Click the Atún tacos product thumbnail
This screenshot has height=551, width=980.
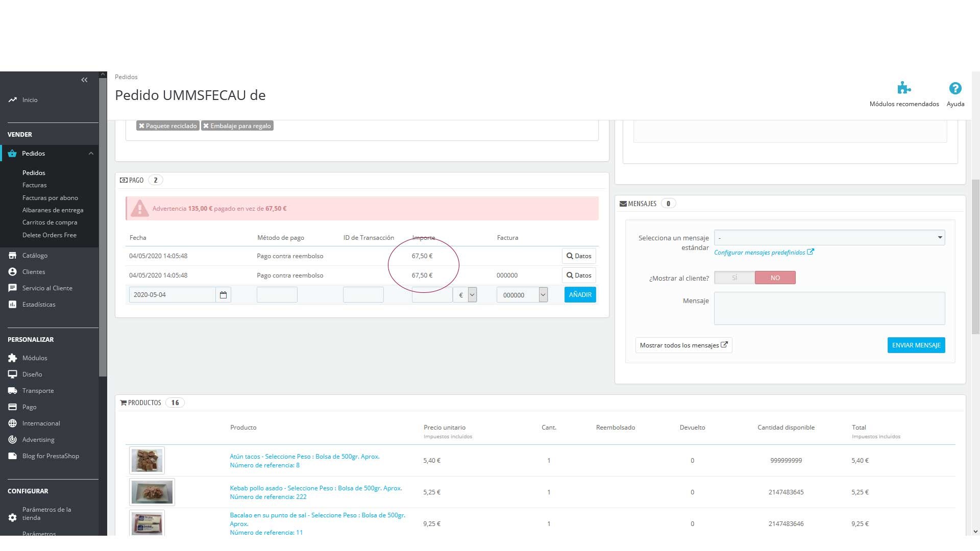pos(147,460)
